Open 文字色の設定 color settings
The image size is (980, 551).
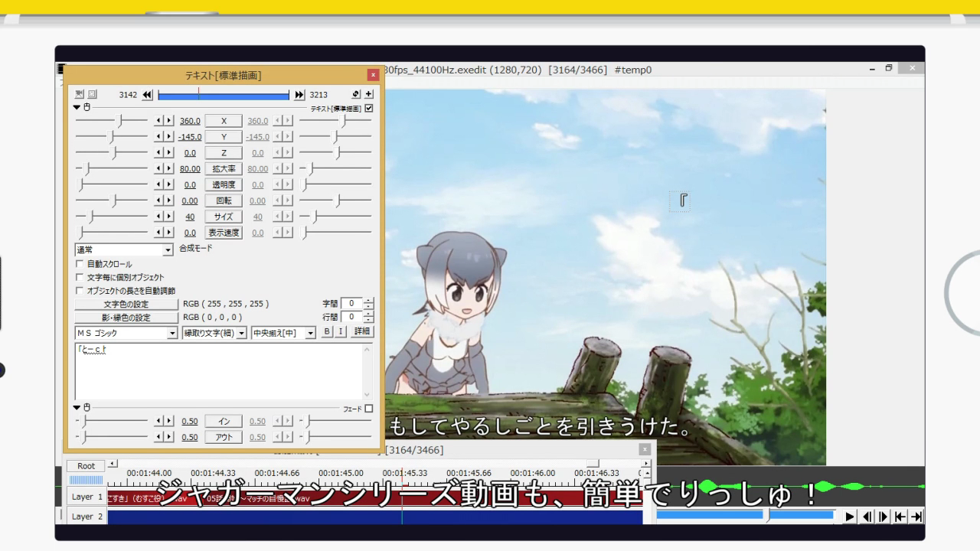pos(125,303)
